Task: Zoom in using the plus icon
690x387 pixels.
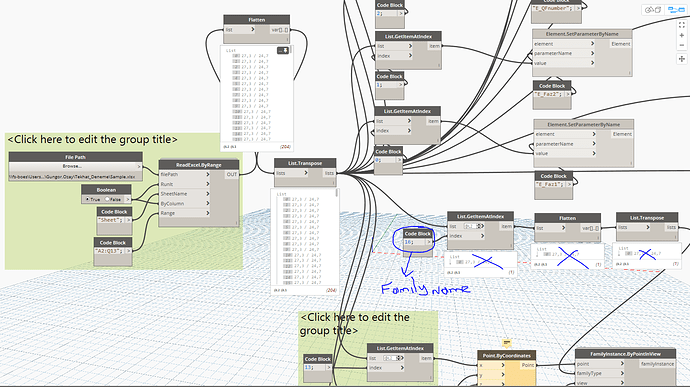Action: tap(682, 36)
